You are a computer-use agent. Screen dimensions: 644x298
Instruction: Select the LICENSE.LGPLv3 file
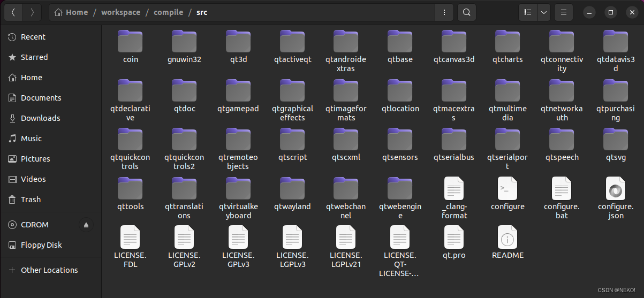click(292, 247)
